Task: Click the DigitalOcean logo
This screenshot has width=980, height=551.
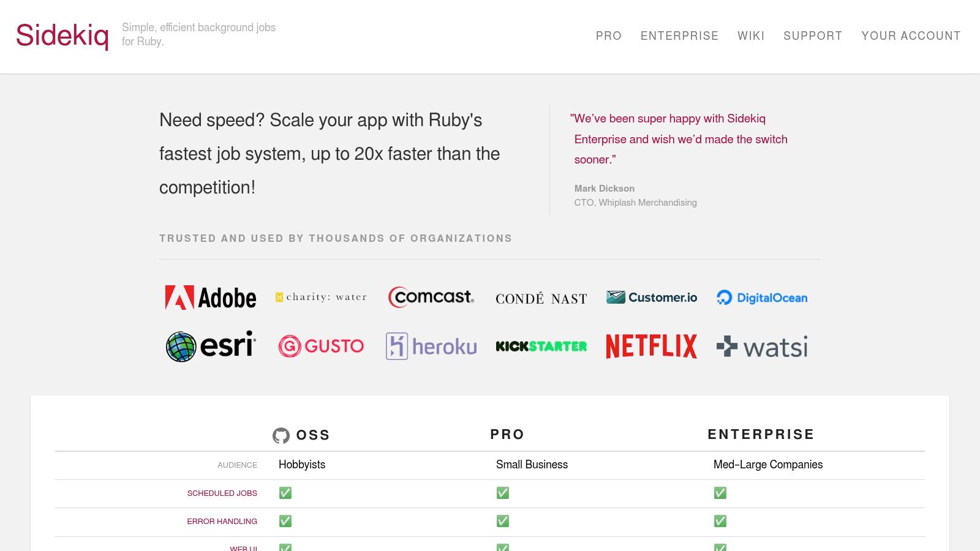Action: 762,298
